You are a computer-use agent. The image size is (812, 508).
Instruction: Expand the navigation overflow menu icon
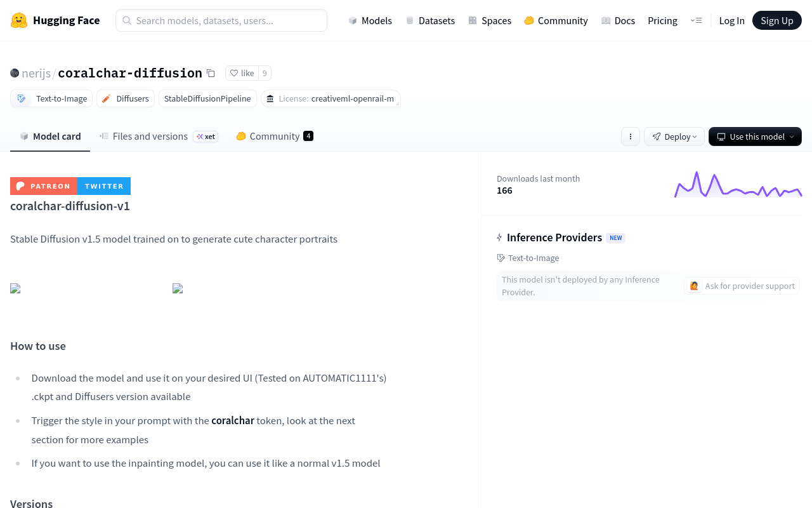tap(696, 20)
